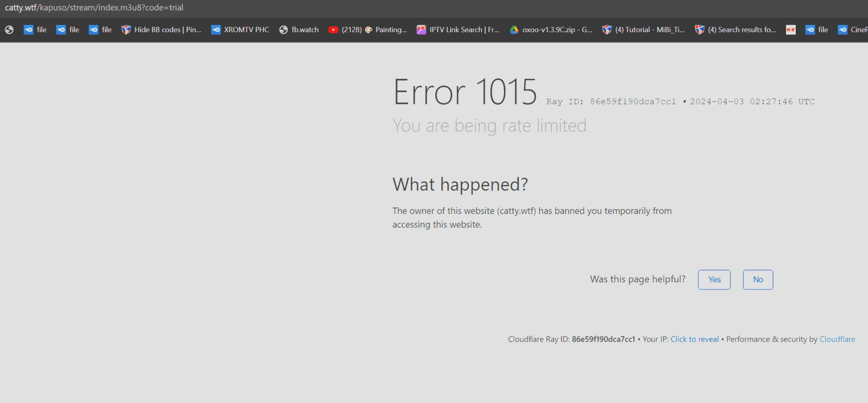Open the orange KY icon bookmark
This screenshot has height=403, width=868.
(791, 30)
